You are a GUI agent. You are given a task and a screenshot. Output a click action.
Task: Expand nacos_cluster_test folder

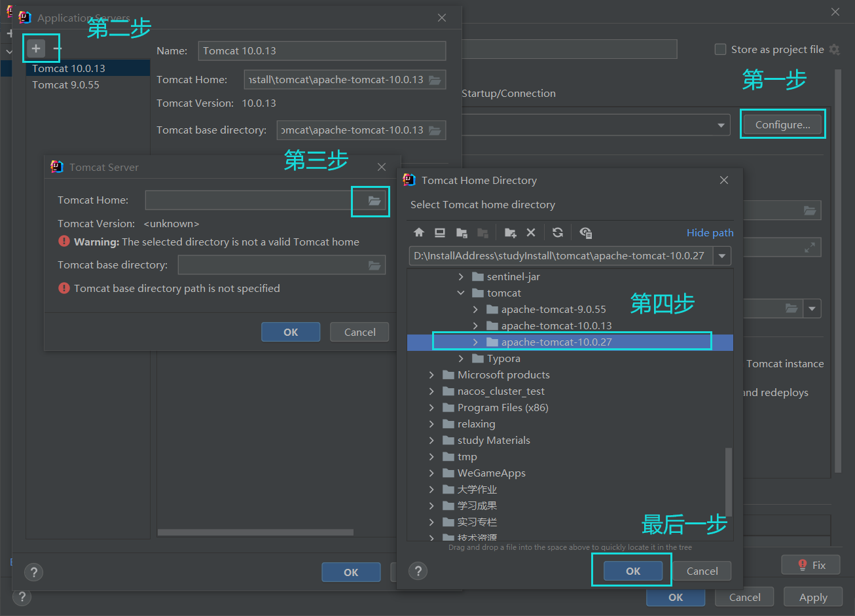coord(431,391)
